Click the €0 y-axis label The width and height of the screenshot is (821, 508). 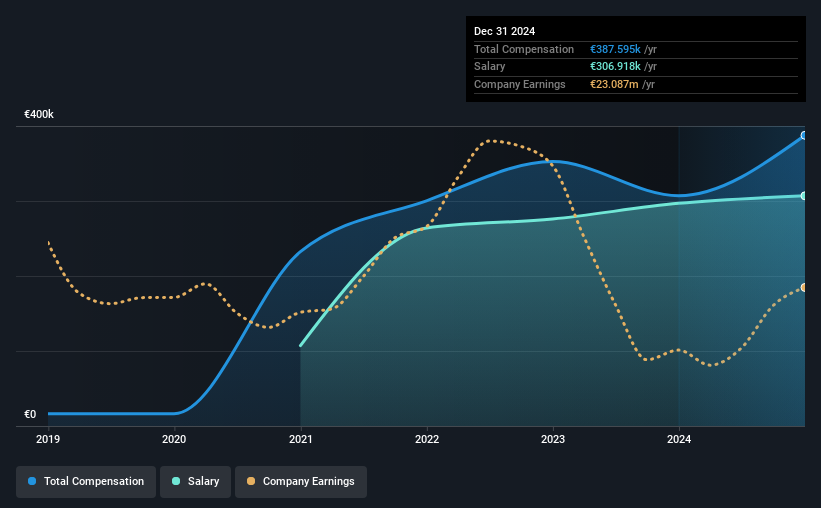[30, 414]
